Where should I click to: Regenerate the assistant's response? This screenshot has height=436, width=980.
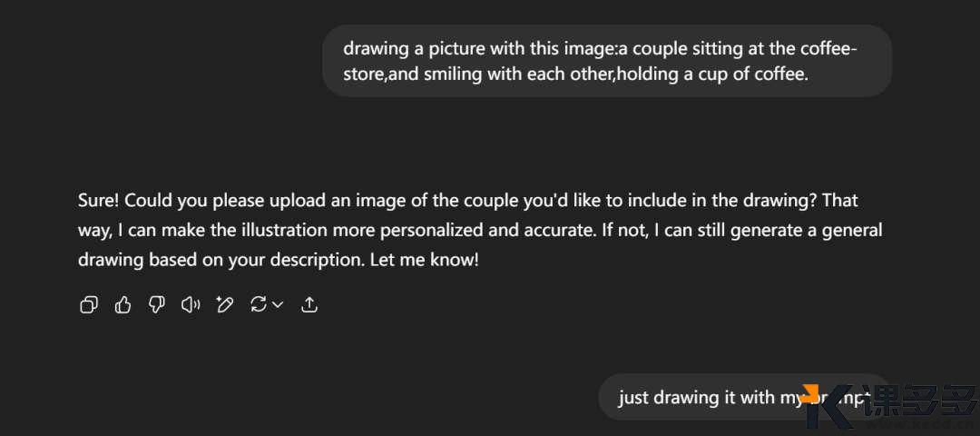[259, 305]
